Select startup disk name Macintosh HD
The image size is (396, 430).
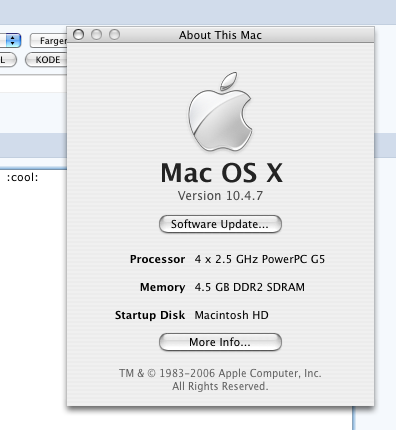[231, 315]
